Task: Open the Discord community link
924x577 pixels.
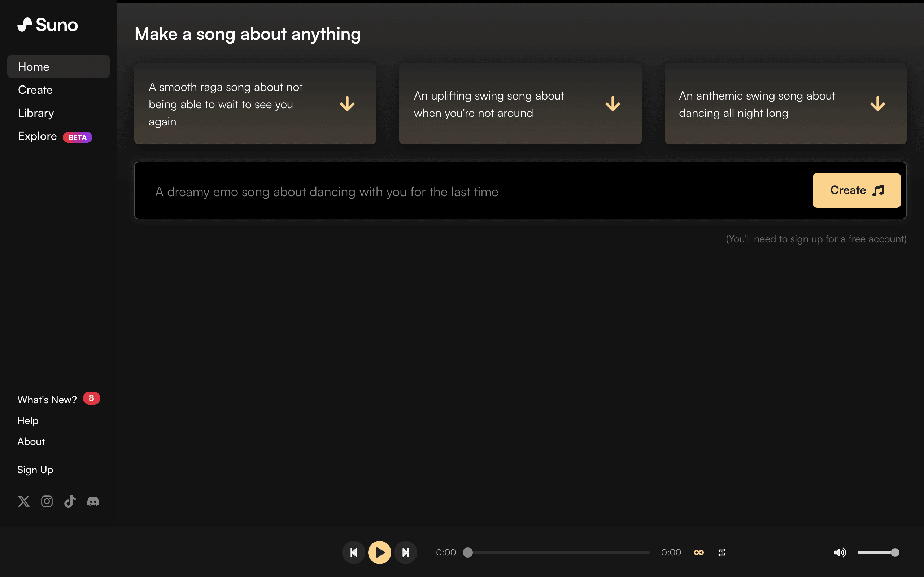Action: click(93, 501)
